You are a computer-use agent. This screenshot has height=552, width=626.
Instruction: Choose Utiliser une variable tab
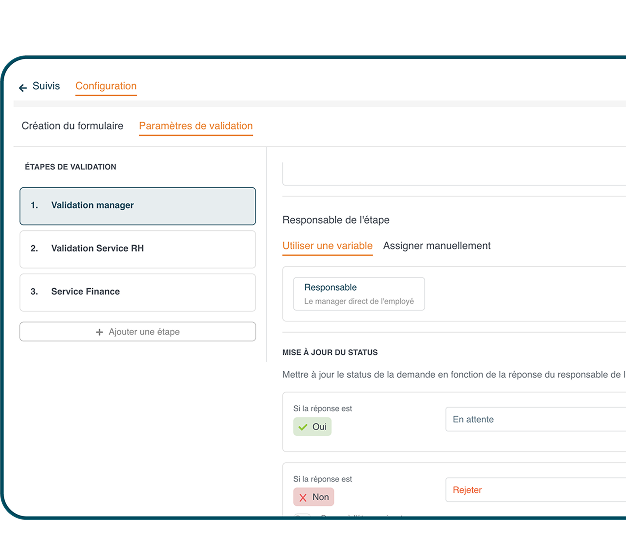[x=327, y=246]
